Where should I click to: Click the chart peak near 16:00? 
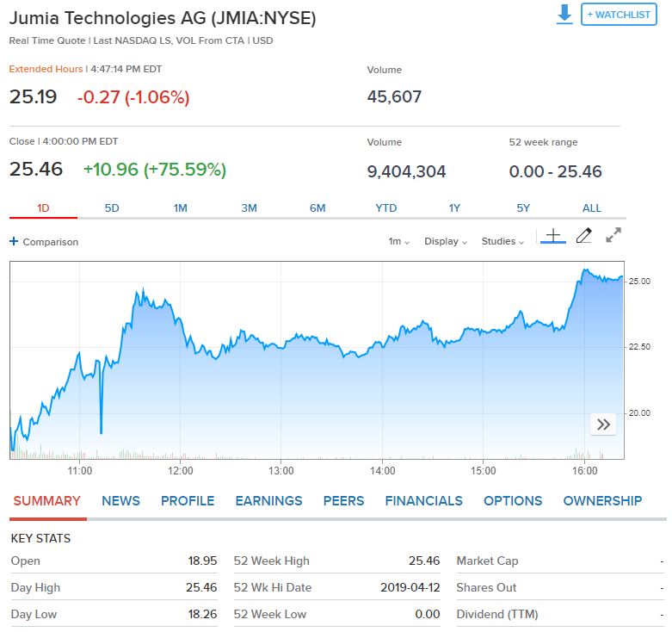(585, 270)
